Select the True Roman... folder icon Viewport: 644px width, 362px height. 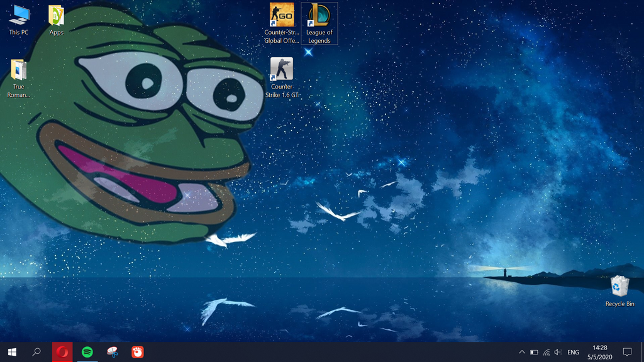(18, 79)
